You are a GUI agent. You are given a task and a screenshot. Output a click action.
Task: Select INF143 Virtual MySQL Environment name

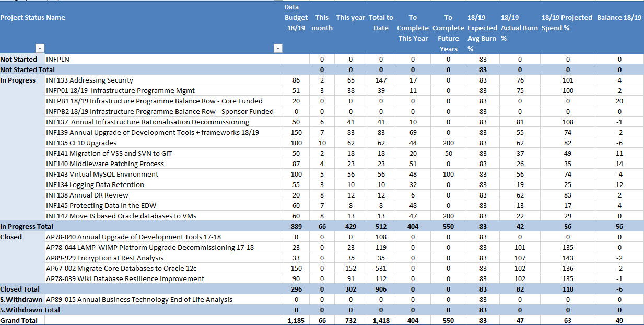click(102, 174)
